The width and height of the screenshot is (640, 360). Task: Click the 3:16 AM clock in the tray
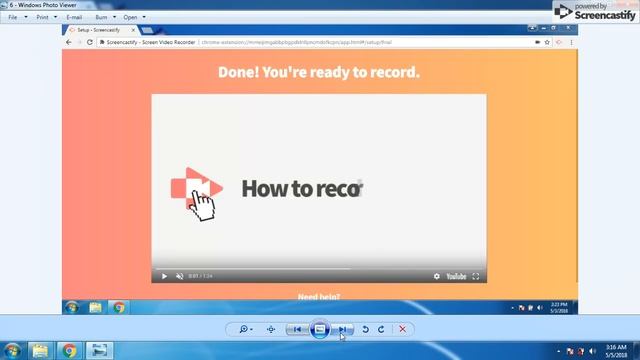click(x=616, y=351)
